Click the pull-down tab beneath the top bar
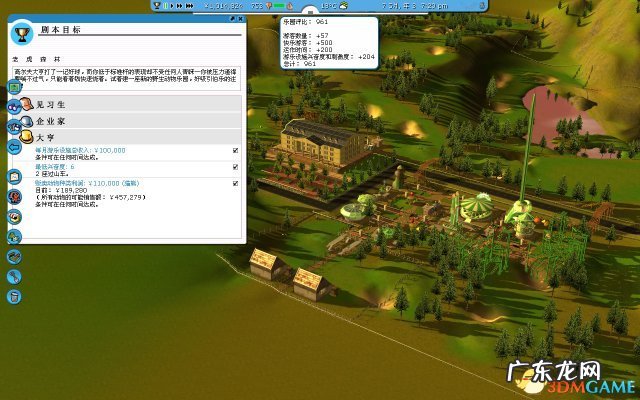The width and height of the screenshot is (640, 400). (x=310, y=12)
